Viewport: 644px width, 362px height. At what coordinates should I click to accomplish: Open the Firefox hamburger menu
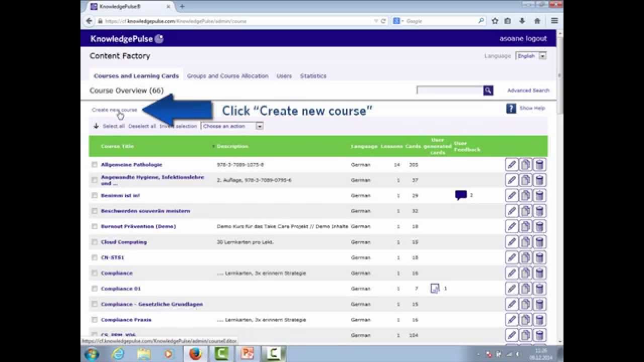(554, 21)
